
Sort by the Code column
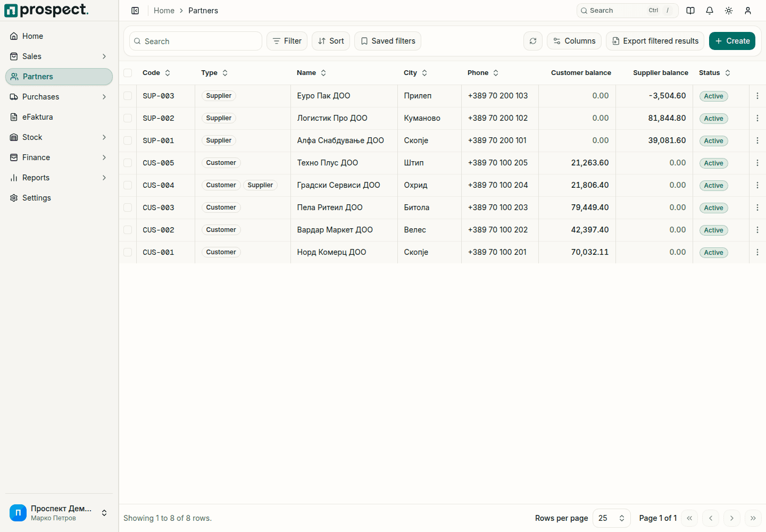156,73
